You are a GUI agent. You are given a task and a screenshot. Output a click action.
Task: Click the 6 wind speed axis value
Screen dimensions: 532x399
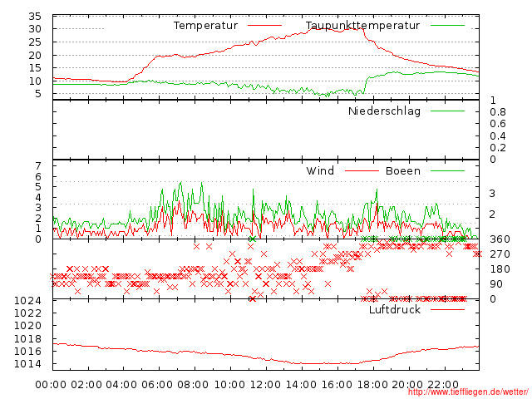38,176
